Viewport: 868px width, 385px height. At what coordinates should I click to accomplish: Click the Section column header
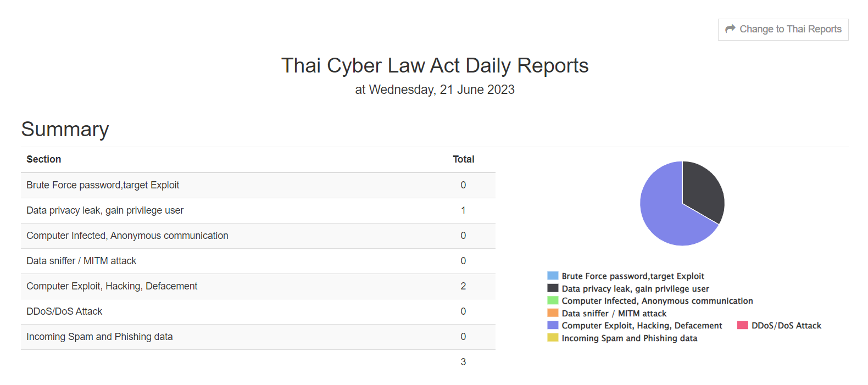coord(44,159)
